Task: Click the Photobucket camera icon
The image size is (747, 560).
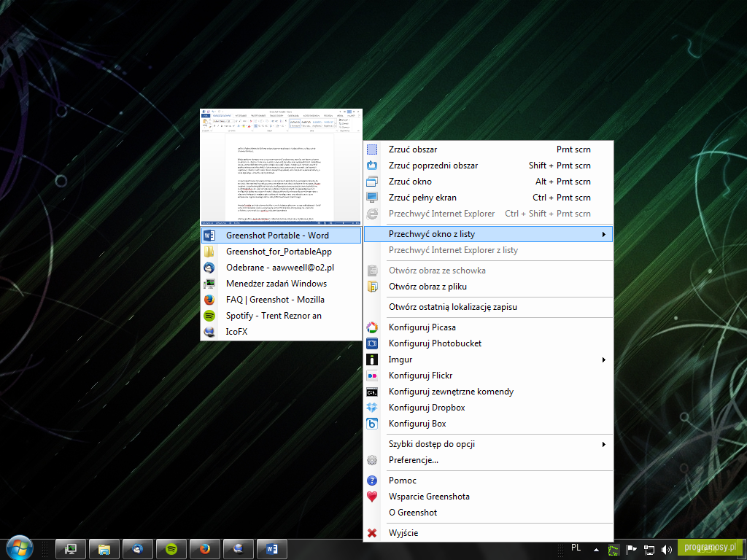Action: pos(372,343)
